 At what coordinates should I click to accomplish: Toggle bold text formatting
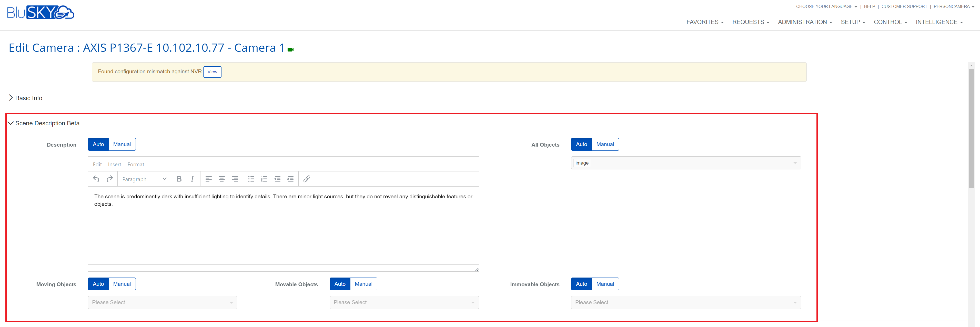click(x=179, y=179)
